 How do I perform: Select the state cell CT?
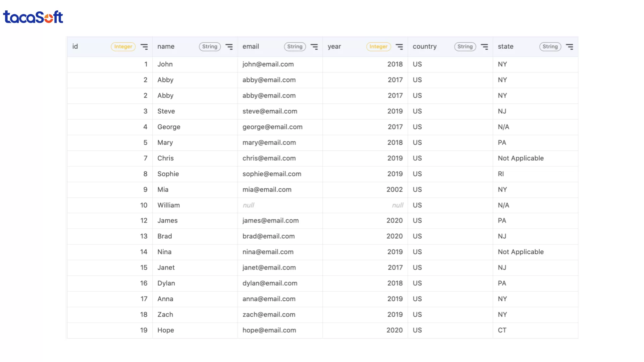[535, 330]
